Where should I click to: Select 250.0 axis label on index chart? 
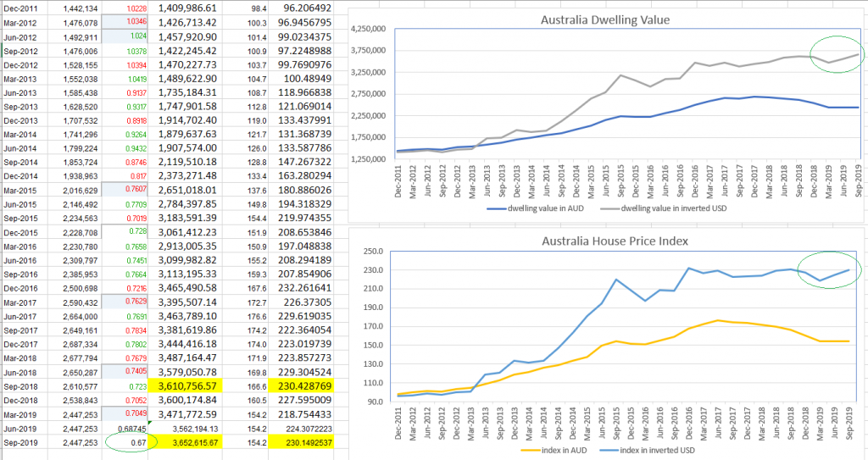pos(373,252)
